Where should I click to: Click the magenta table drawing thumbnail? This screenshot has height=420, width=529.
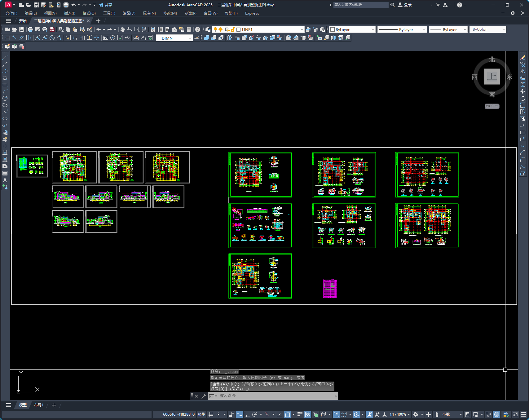(330, 288)
